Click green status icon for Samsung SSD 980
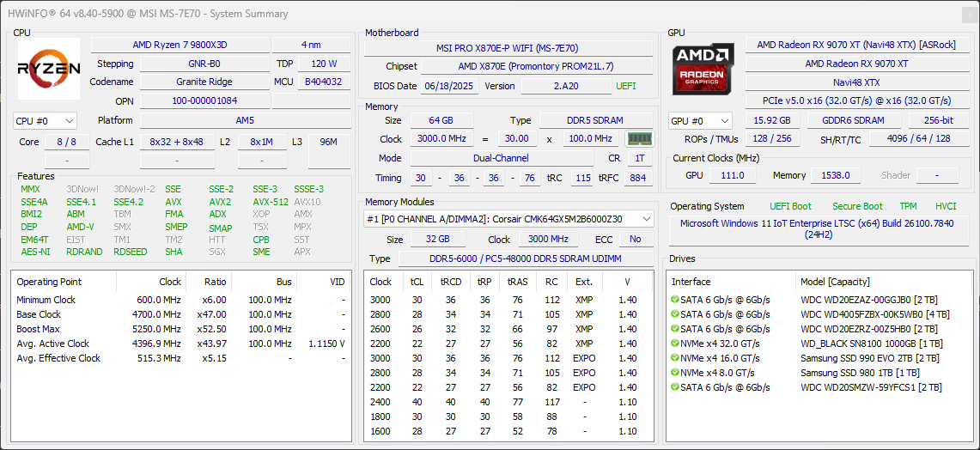Screen dimensions: 980x450 pos(674,373)
